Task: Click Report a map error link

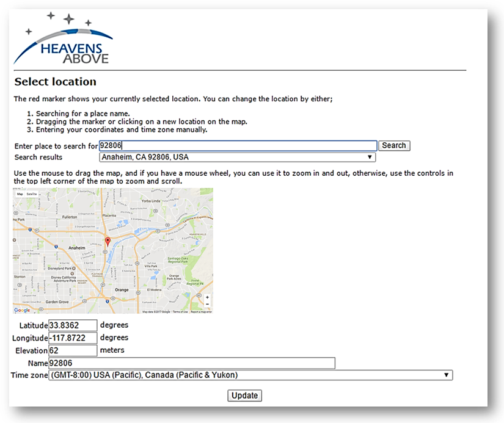Action: click(x=201, y=311)
